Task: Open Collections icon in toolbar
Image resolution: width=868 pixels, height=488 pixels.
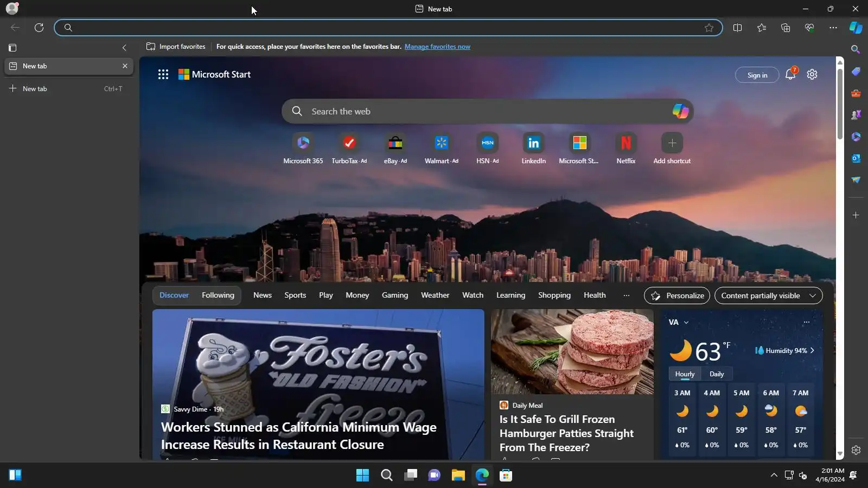Action: tap(786, 28)
